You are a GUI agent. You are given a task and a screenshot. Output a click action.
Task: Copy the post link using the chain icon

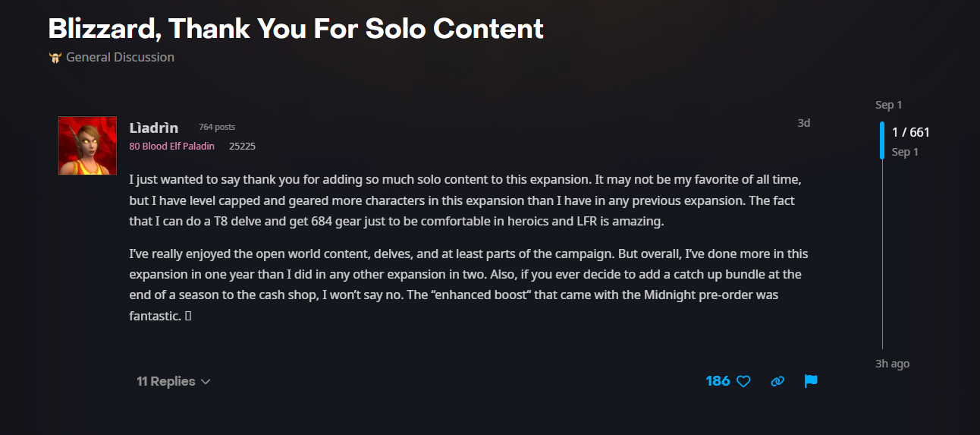coord(777,381)
